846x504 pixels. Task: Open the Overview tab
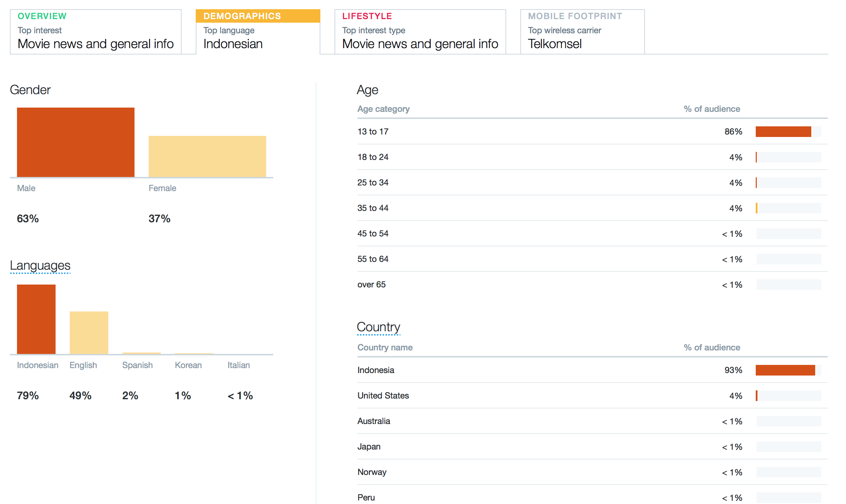96,32
